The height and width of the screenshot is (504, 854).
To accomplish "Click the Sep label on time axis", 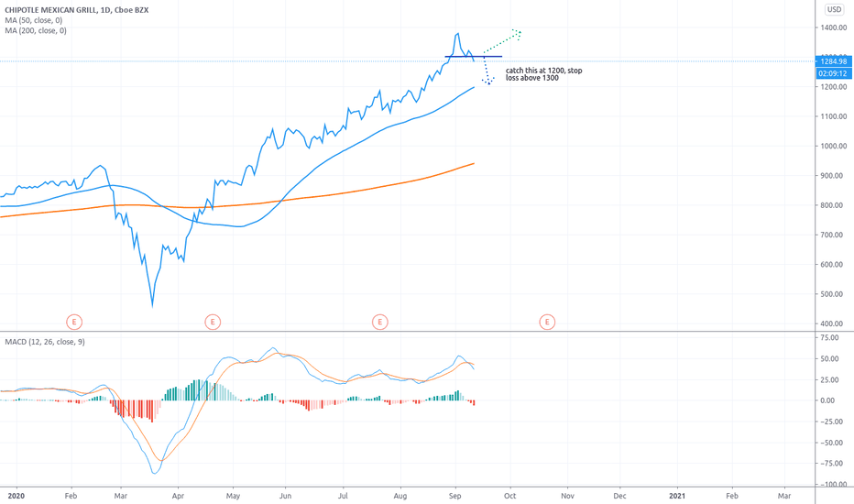I will [x=454, y=496].
